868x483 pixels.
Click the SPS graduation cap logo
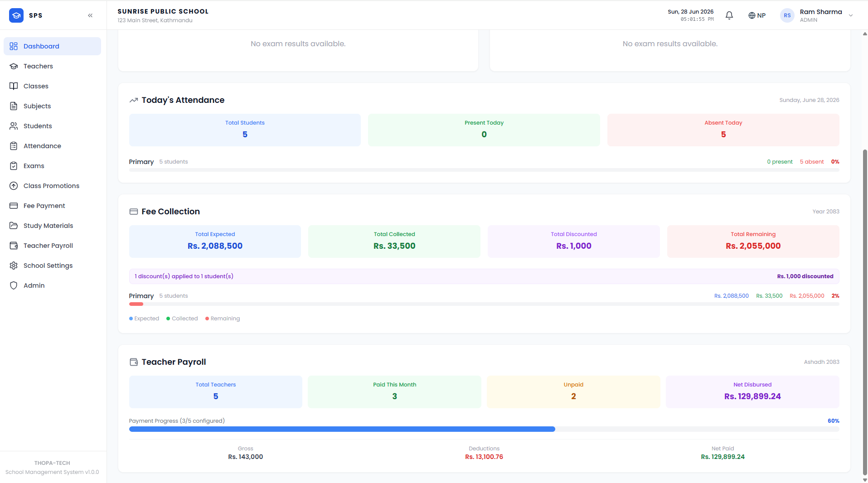16,15
